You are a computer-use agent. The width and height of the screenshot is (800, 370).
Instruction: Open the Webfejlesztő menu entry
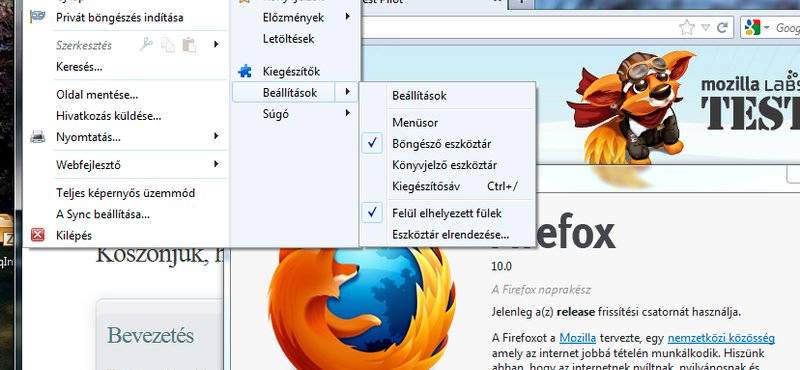pyautogui.click(x=88, y=165)
